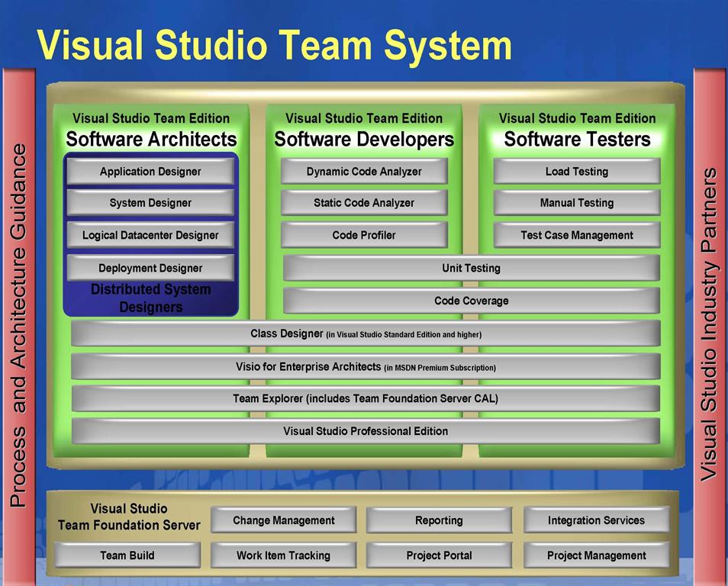Select the Reporting box
The image size is (728, 586).
click(x=440, y=520)
